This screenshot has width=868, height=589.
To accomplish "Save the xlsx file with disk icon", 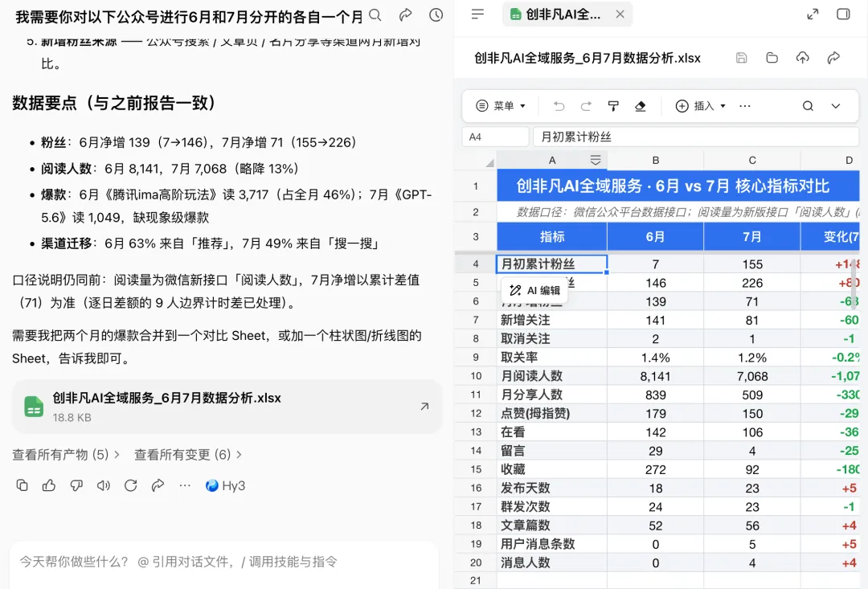I will pyautogui.click(x=741, y=58).
